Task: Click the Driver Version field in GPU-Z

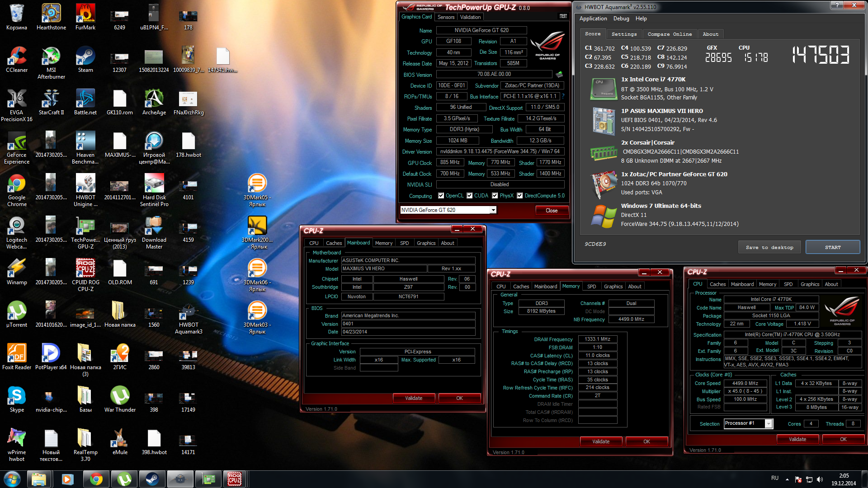Action: tap(500, 151)
